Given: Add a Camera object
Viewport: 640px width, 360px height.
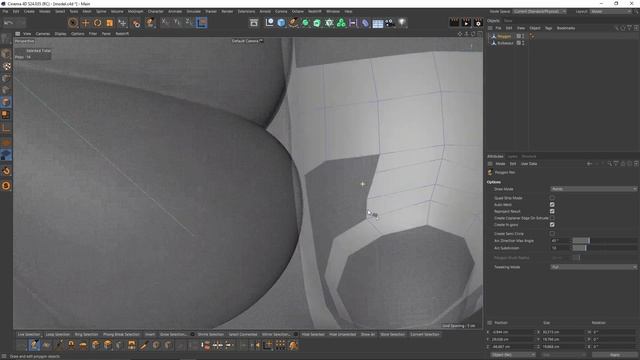Looking at the screenshot, I should pos(390,23).
